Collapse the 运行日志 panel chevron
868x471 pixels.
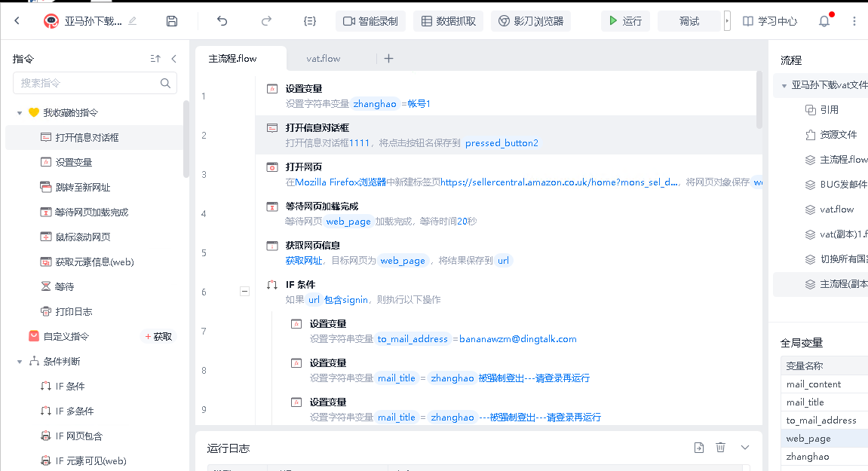click(745, 448)
